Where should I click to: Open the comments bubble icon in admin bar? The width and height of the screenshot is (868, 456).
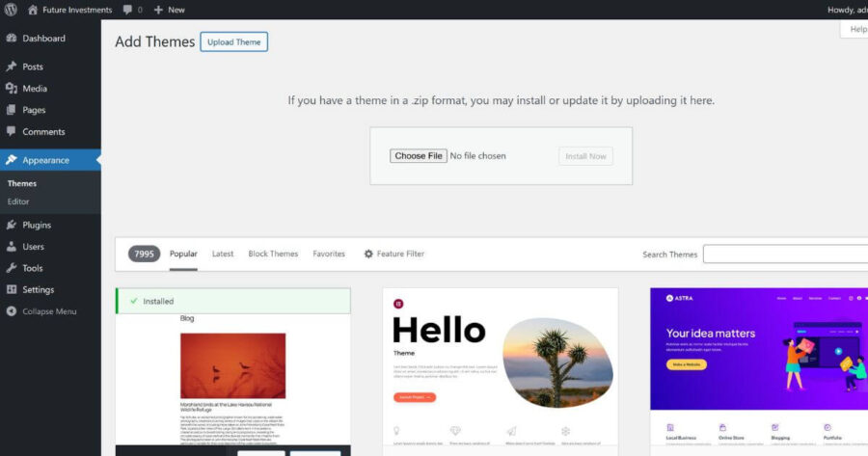pos(127,10)
